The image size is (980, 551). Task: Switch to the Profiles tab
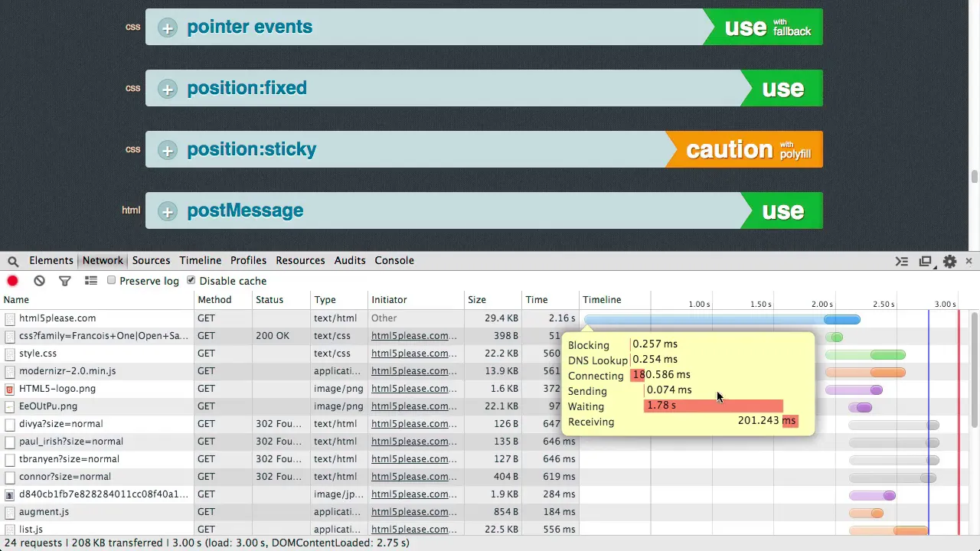248,260
